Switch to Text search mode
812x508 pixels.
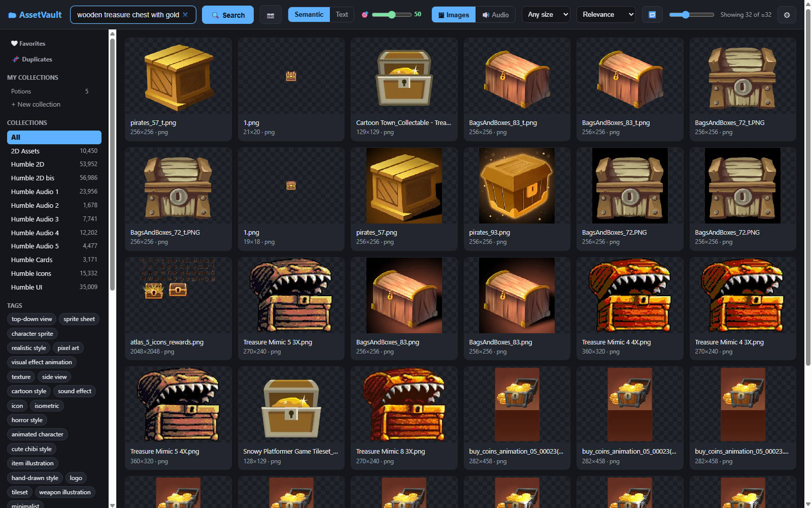pyautogui.click(x=342, y=14)
